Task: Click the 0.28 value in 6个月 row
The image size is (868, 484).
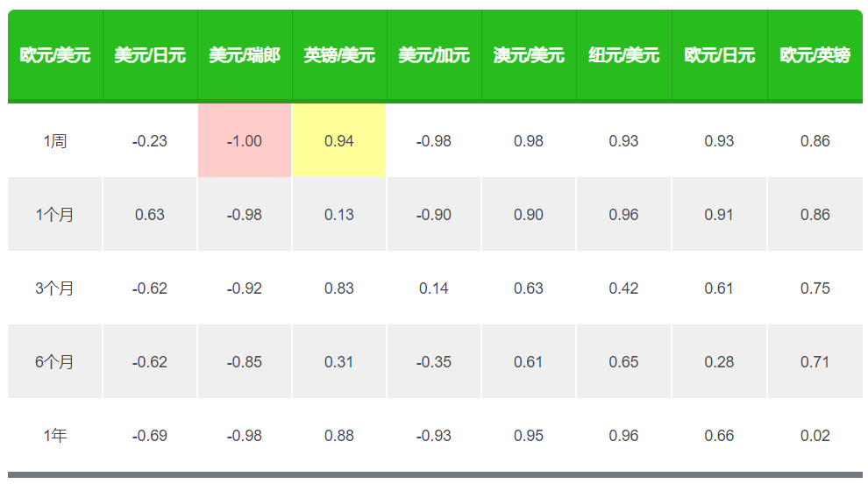Action: click(x=719, y=362)
